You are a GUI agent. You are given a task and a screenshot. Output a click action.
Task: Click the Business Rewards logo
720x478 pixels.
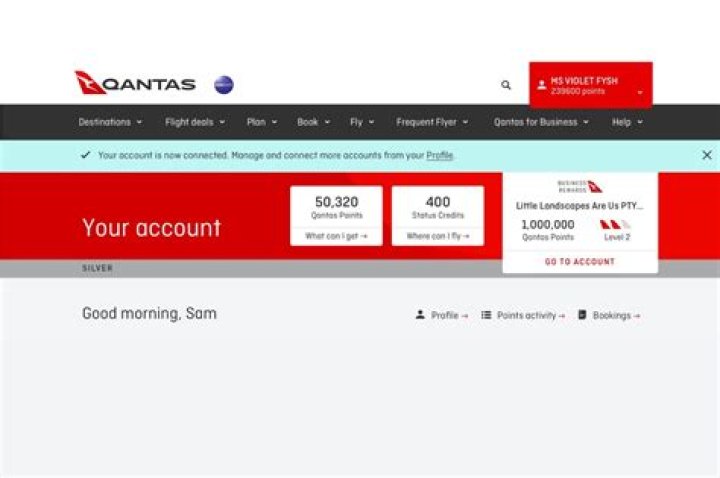point(580,186)
